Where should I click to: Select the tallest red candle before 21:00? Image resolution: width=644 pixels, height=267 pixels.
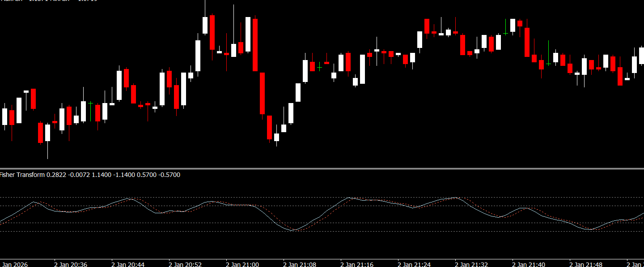coord(255,45)
